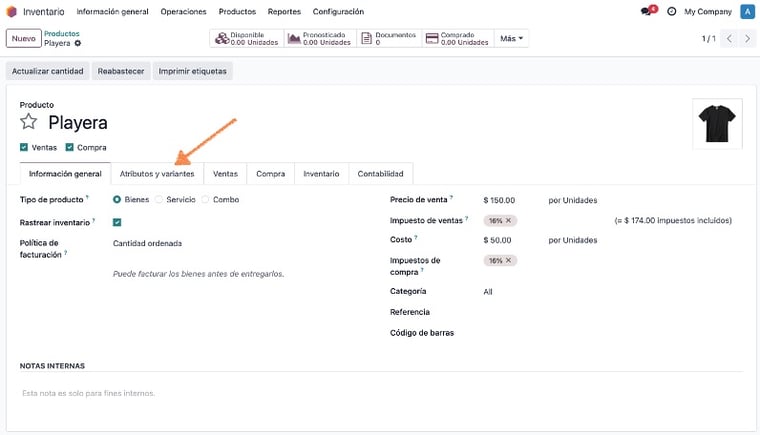Image resolution: width=760 pixels, height=435 pixels.
Task: Expand the Más dropdown
Action: tap(511, 38)
